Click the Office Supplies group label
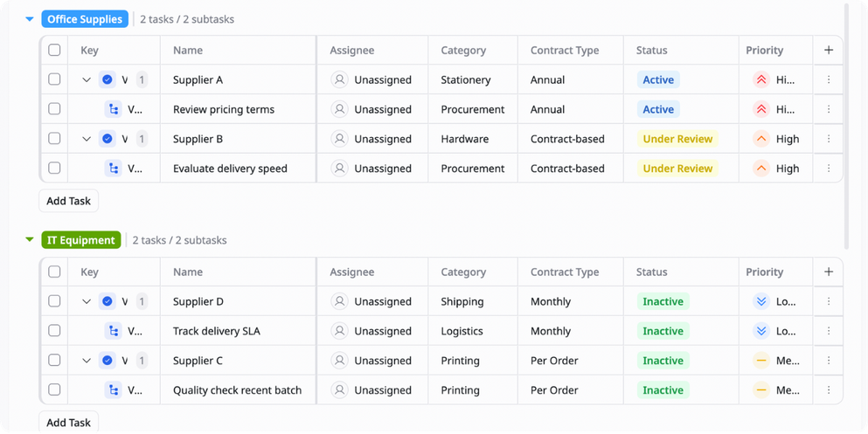The image size is (868, 434). point(85,19)
